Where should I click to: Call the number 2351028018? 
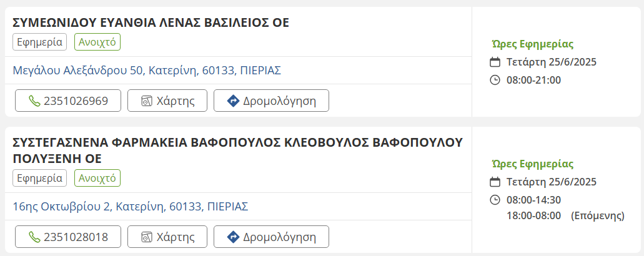tap(68, 237)
